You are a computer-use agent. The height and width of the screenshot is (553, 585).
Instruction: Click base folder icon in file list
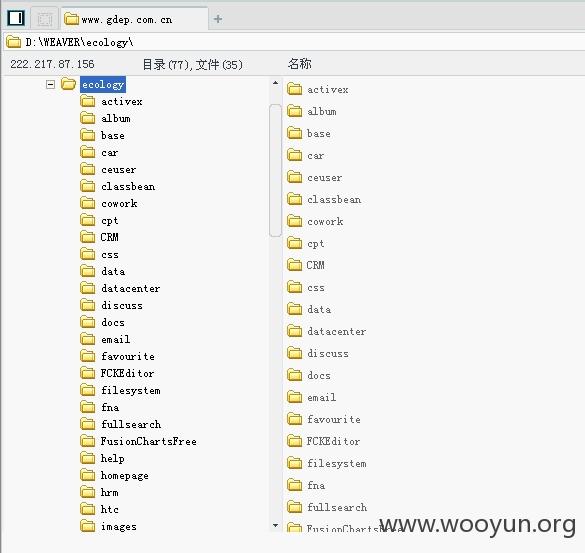pos(295,133)
